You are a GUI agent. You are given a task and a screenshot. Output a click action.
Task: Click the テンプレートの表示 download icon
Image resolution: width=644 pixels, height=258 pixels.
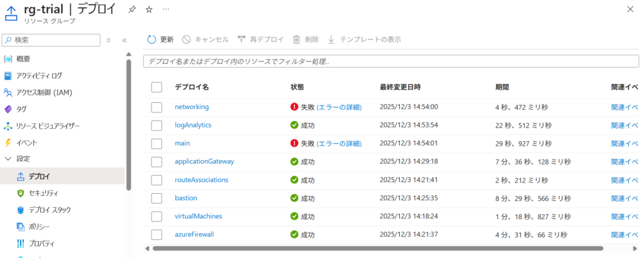331,40
